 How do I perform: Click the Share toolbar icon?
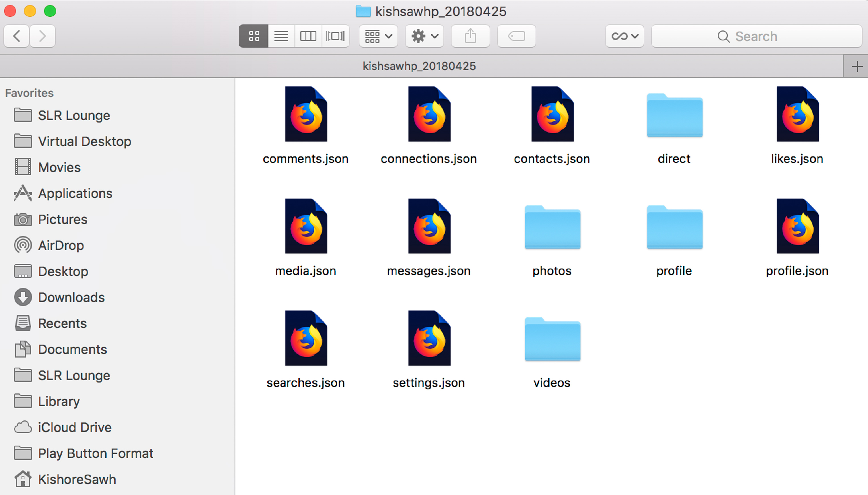point(470,36)
